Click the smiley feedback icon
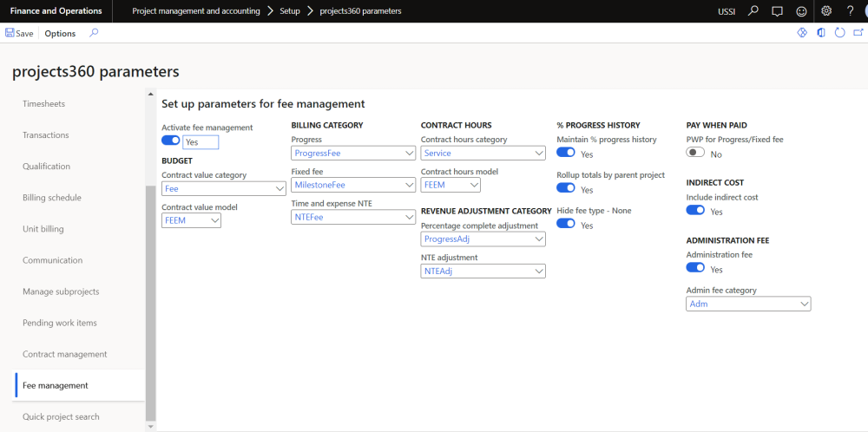This screenshot has width=868, height=432. click(x=801, y=11)
